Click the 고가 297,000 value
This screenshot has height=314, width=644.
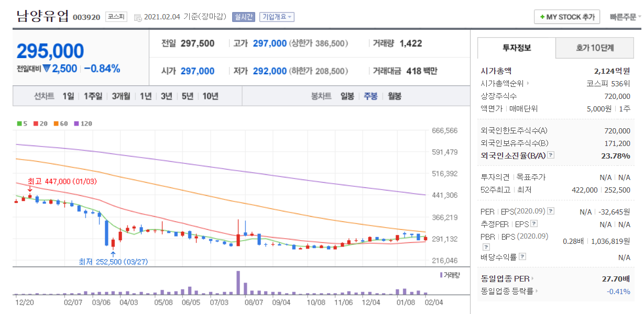pyautogui.click(x=269, y=43)
